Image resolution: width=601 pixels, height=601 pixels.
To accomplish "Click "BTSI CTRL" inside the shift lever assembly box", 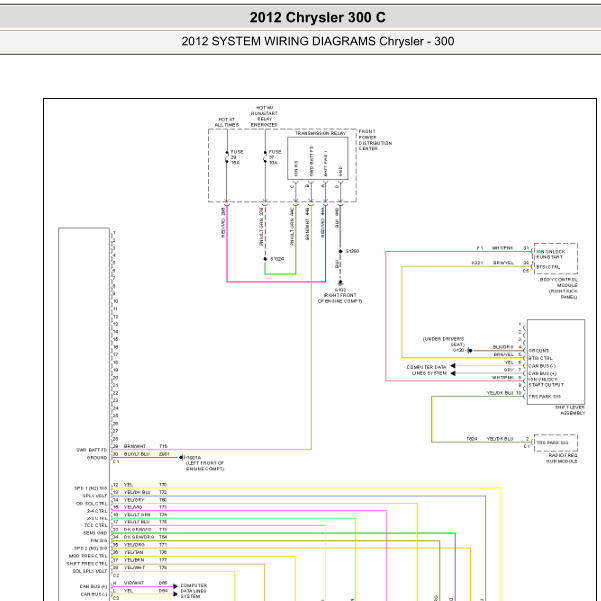I will click(541, 358).
